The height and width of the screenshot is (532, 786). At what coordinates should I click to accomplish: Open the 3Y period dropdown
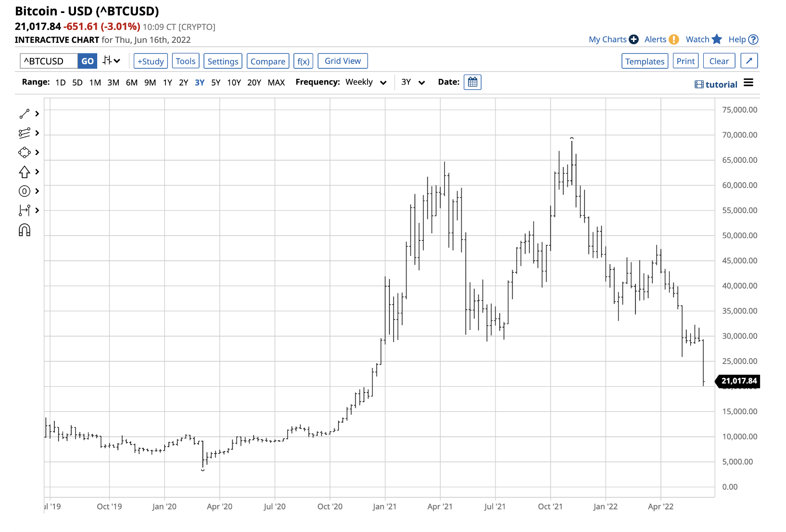click(413, 82)
